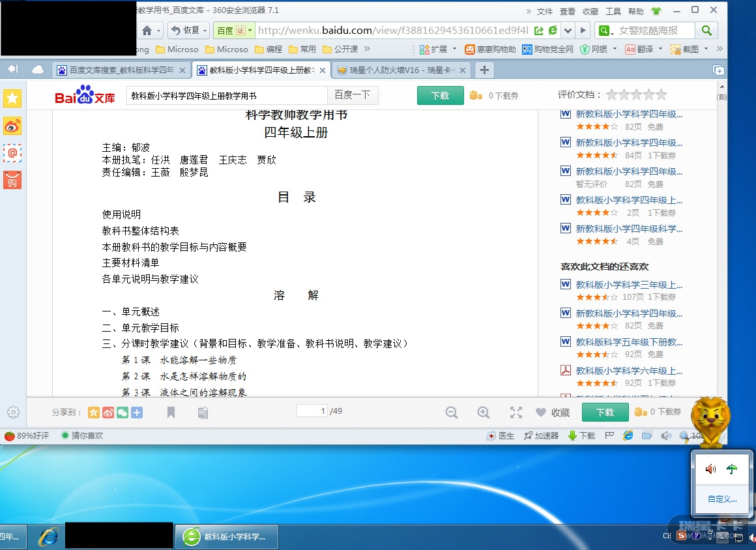
Task: Zoom in the document with the plus magnifier
Action: coord(484,412)
